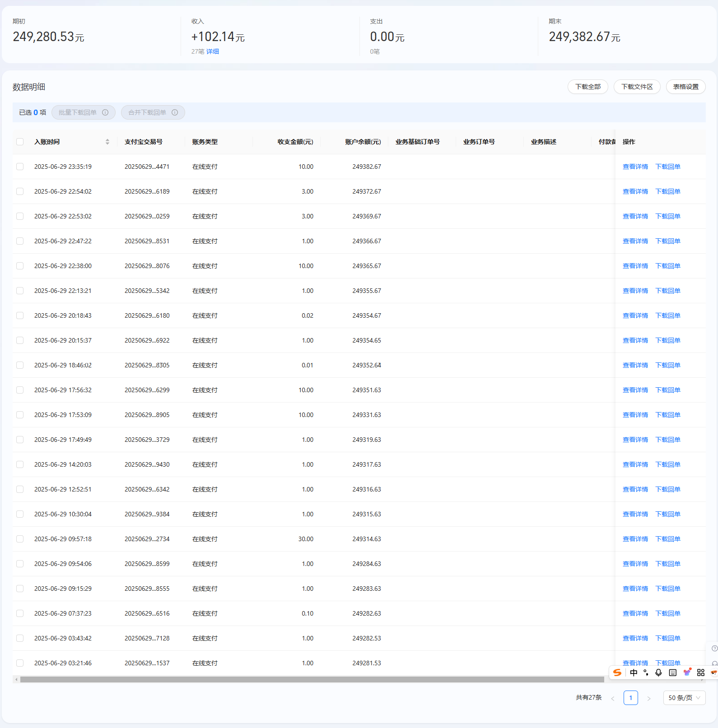Open the soft keyboard from IME toolbar
This screenshot has width=718, height=728.
pyautogui.click(x=673, y=672)
